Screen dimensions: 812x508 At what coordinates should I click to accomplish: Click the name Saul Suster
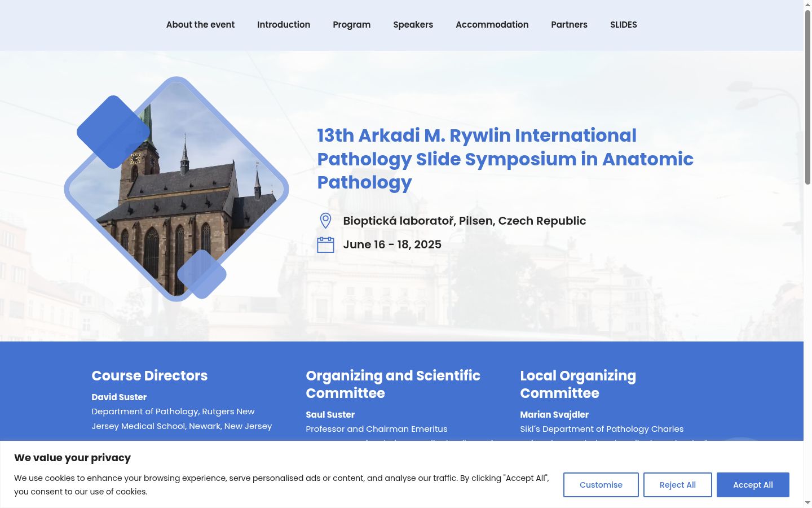330,415
